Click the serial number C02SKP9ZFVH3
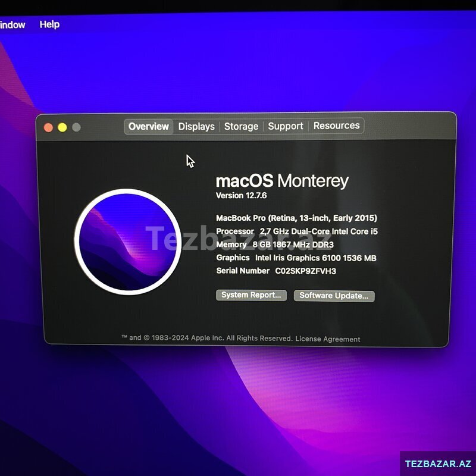 click(305, 271)
